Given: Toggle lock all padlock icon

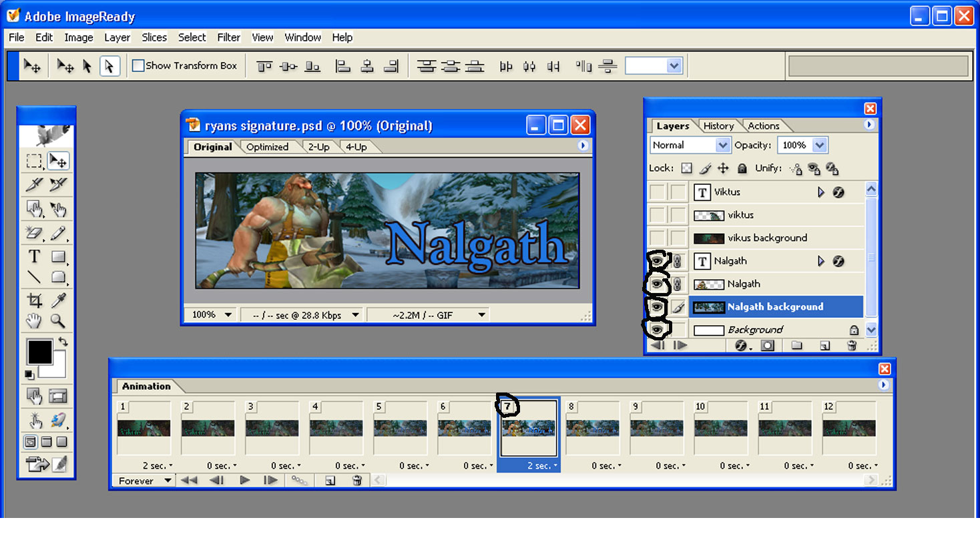Looking at the screenshot, I should [742, 168].
